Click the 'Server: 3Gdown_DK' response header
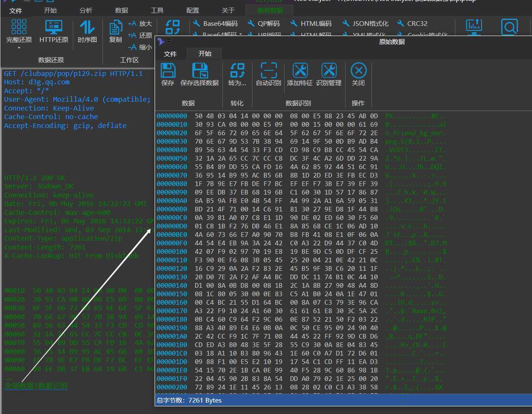The height and width of the screenshot is (414, 532). click(x=39, y=186)
